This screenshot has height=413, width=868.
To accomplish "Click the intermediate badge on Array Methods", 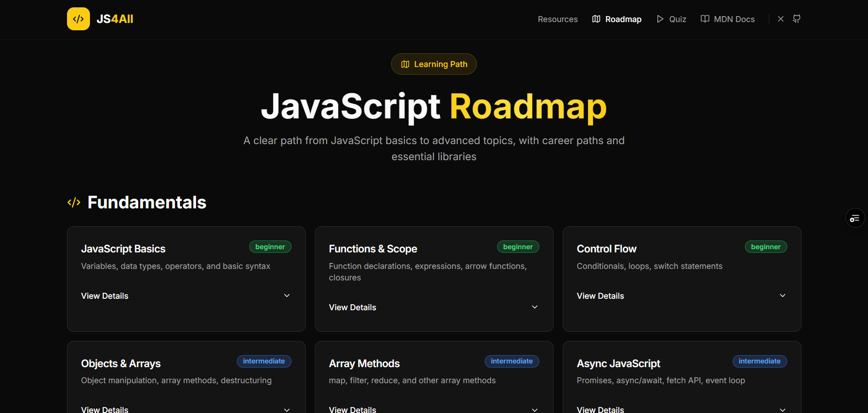I will click(512, 361).
